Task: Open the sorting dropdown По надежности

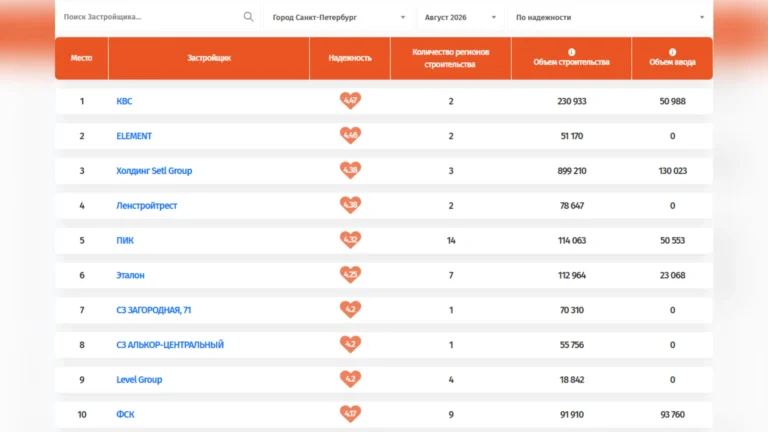Action: [x=610, y=17]
